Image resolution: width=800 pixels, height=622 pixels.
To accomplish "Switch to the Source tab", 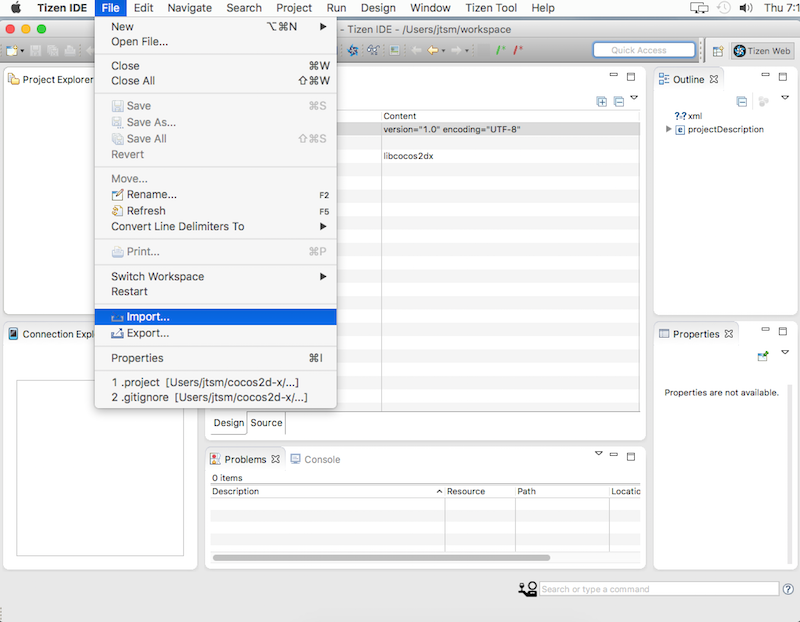I will coord(266,423).
